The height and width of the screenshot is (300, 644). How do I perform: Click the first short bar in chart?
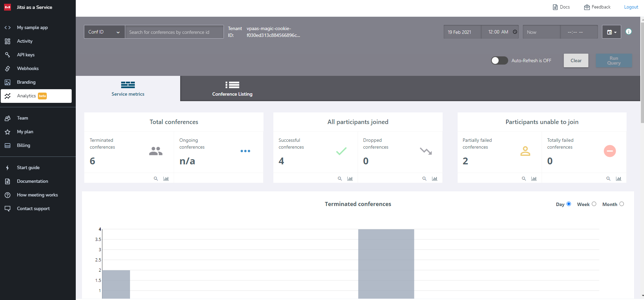(x=116, y=284)
